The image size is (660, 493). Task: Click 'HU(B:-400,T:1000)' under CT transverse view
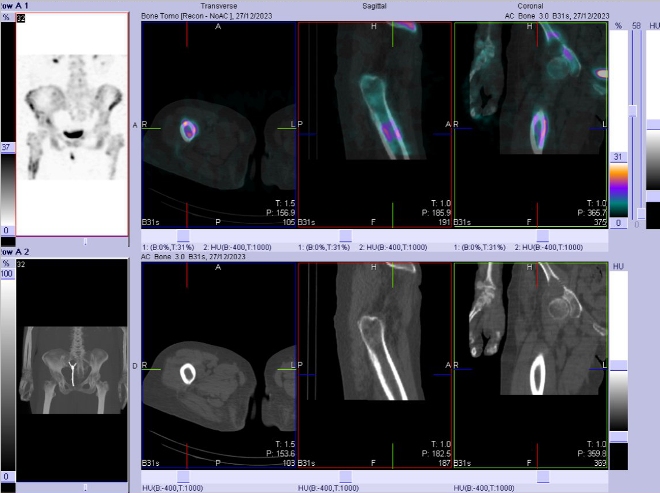click(173, 488)
